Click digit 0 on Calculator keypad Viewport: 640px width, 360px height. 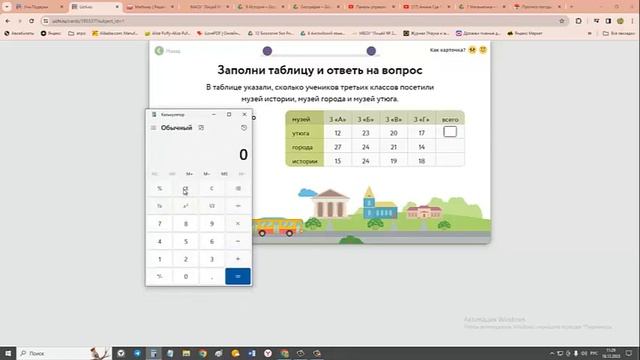(186, 276)
